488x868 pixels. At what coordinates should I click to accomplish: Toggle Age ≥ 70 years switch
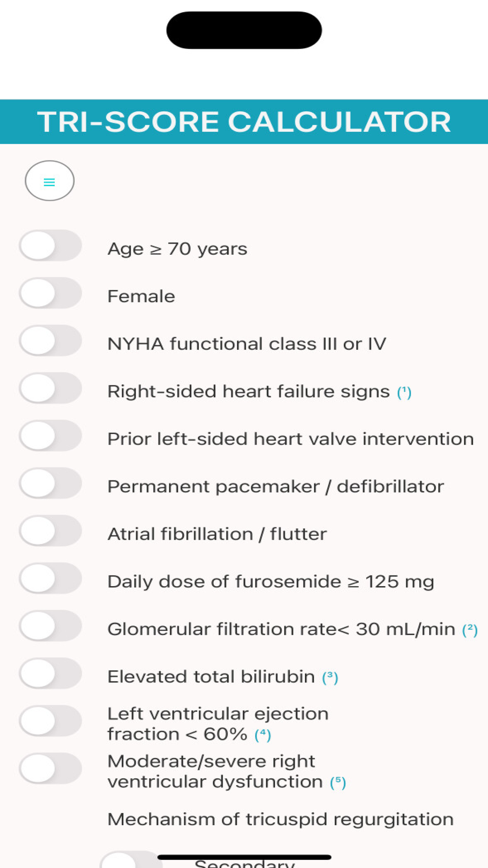point(50,246)
